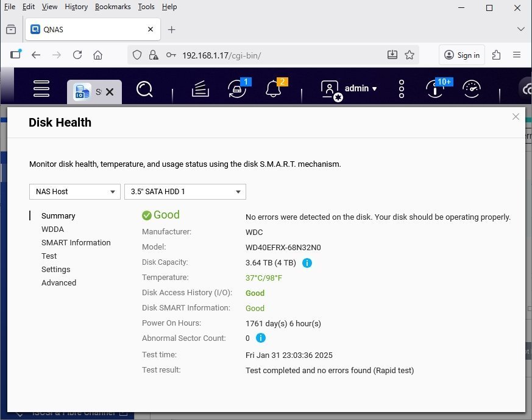Screen dimensions: 532x420
Task: Click the Firefox Sign in button
Action: 462,55
